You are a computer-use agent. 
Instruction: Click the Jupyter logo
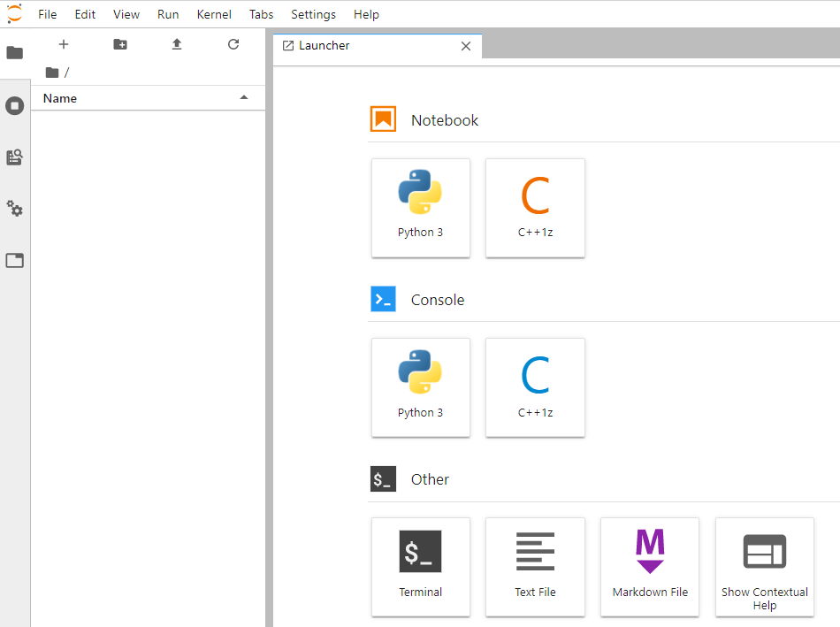tap(14, 13)
